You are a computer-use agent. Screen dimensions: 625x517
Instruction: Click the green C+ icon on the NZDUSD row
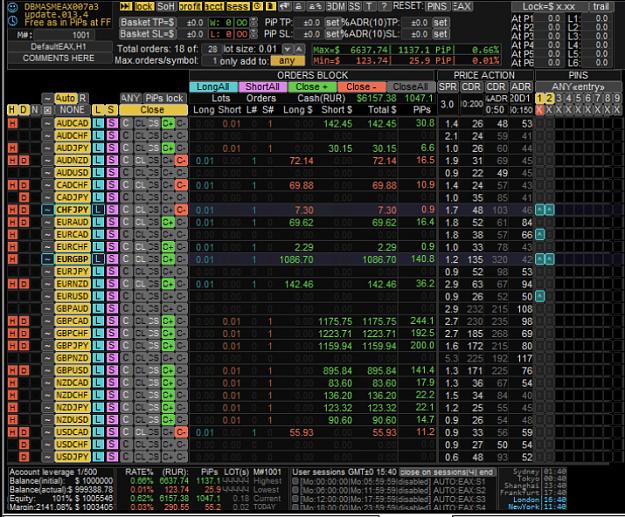(x=168, y=420)
